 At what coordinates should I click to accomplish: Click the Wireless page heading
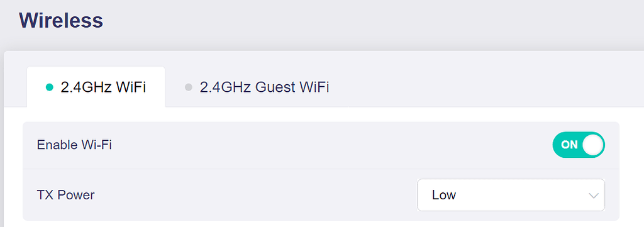(61, 20)
